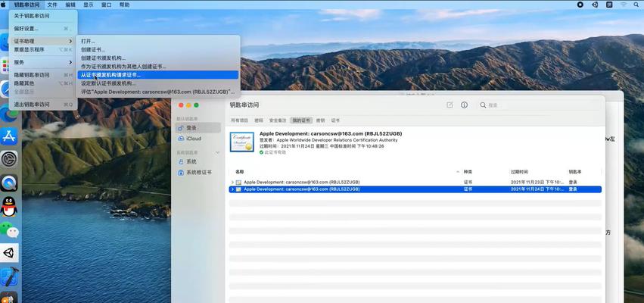Screen dimensions: 644x303
Task: Choose 创建证书… from the submenu
Action: (x=157, y=50)
